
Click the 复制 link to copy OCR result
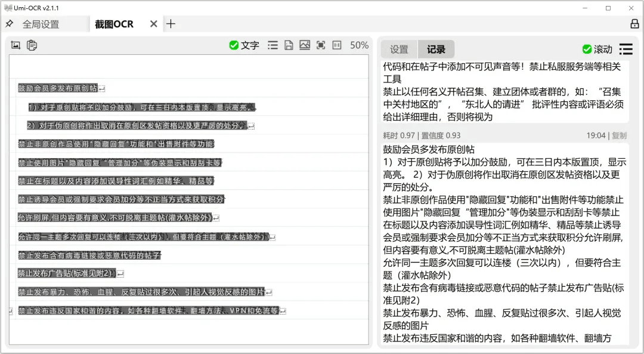pos(619,136)
